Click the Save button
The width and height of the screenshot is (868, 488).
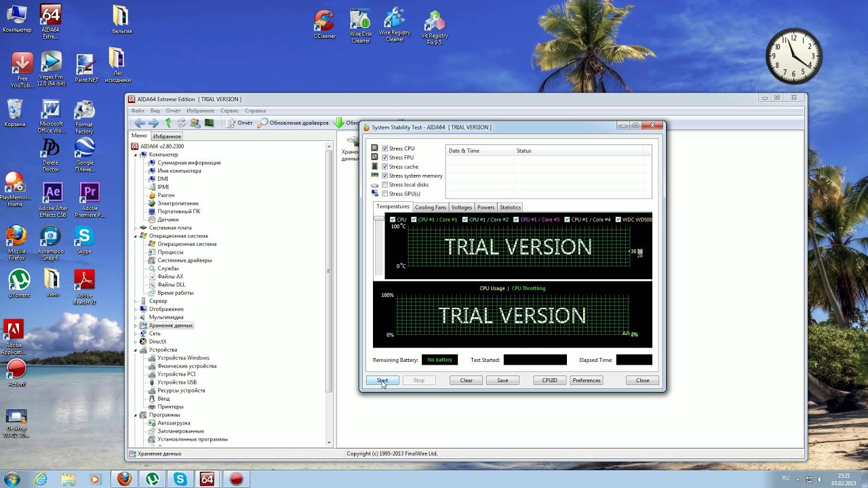tap(502, 380)
